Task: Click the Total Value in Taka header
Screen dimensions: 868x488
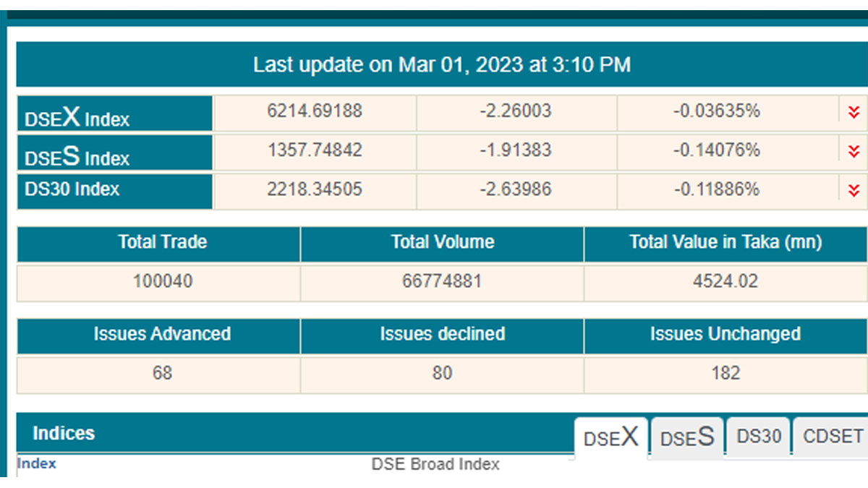Action: [x=725, y=242]
